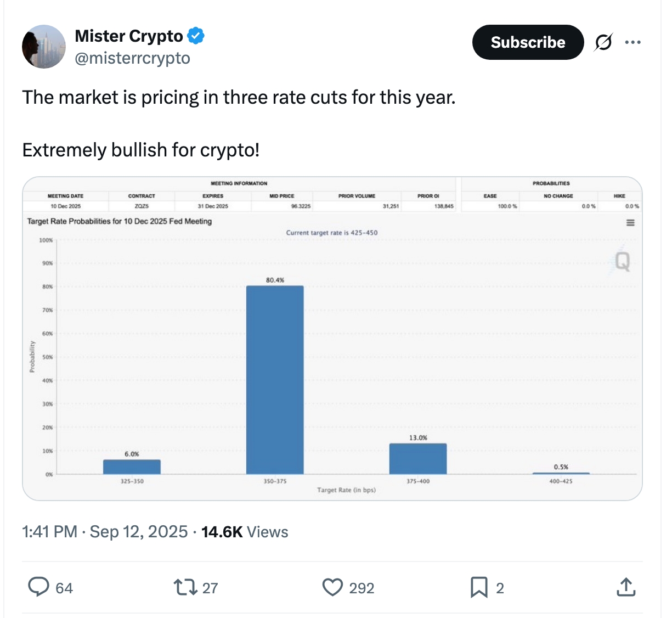
Task: Like the tweet with heart icon
Action: coord(332,587)
